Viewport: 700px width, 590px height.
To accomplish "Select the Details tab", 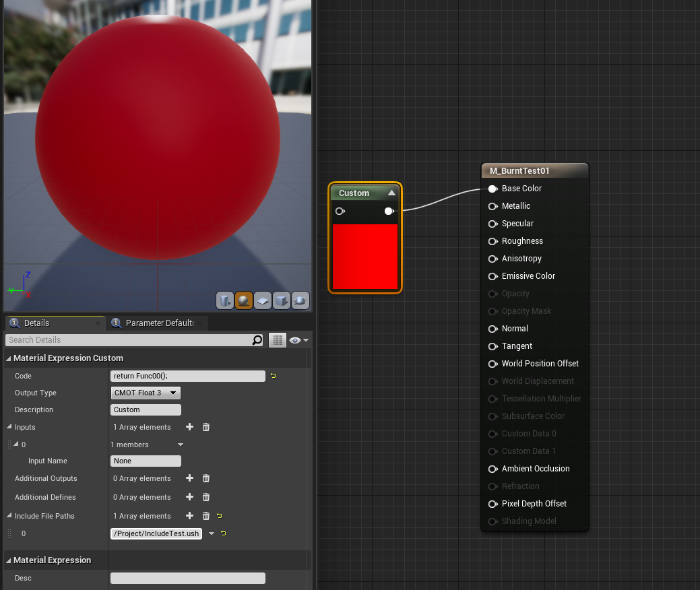I will [55, 323].
